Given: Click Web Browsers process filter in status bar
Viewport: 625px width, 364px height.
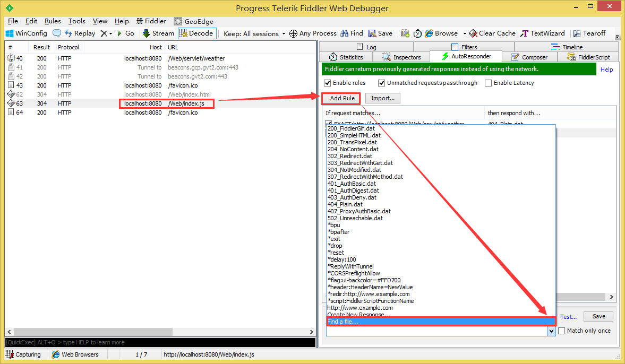Looking at the screenshot, I should click(x=75, y=354).
